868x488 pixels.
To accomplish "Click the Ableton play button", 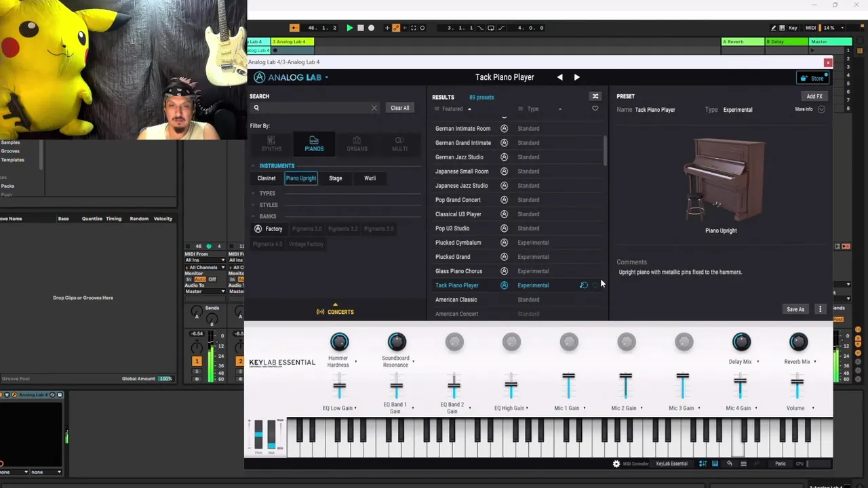I will 349,28.
